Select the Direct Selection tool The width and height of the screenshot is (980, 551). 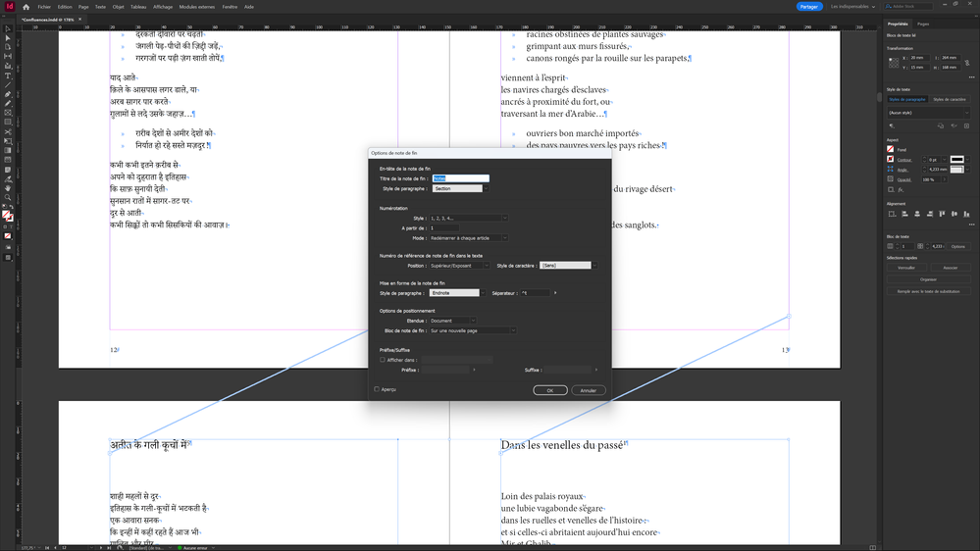(x=8, y=38)
